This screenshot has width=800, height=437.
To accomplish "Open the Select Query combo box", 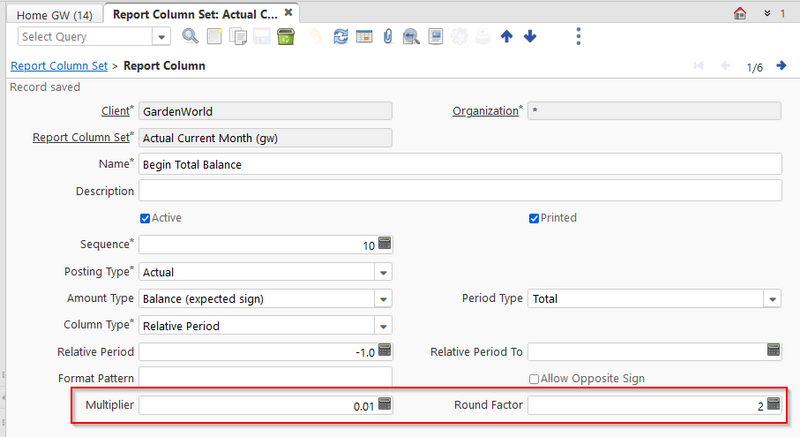I will point(162,37).
